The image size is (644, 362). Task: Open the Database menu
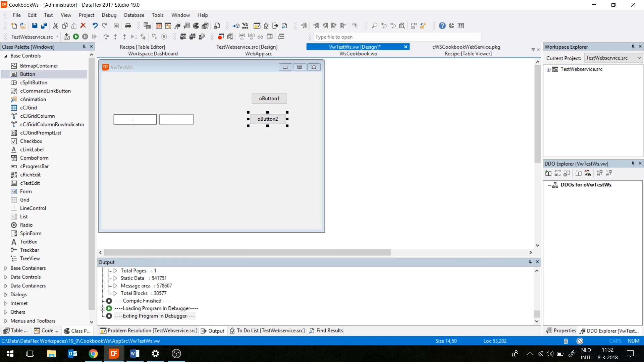pos(134,15)
